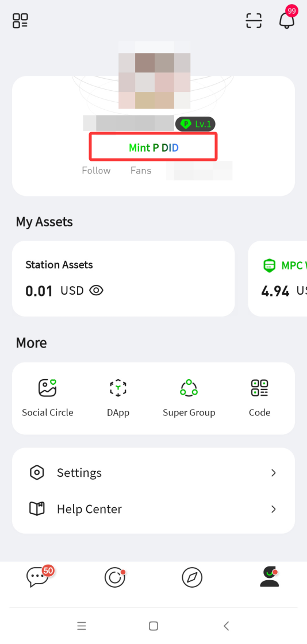Expand Settings with its chevron arrow
The image size is (307, 644).
pos(273,473)
